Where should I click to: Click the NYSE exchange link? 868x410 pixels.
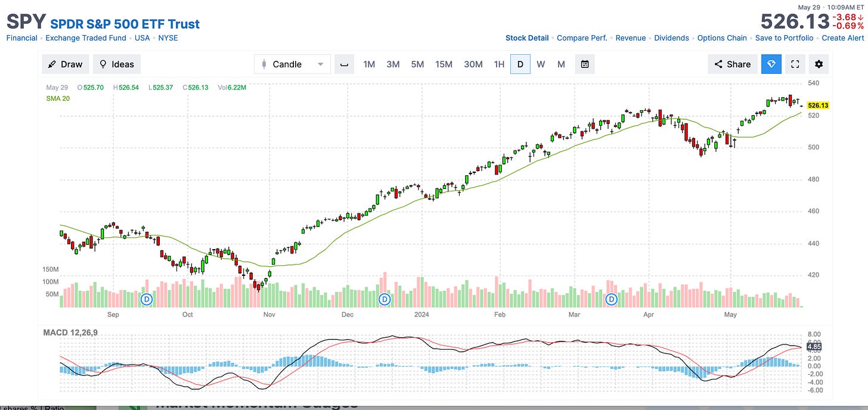[168, 38]
